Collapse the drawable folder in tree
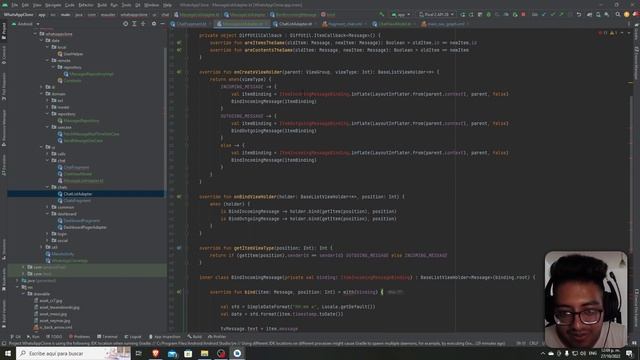Screen dimensions: 640x360 tap(24, 294)
